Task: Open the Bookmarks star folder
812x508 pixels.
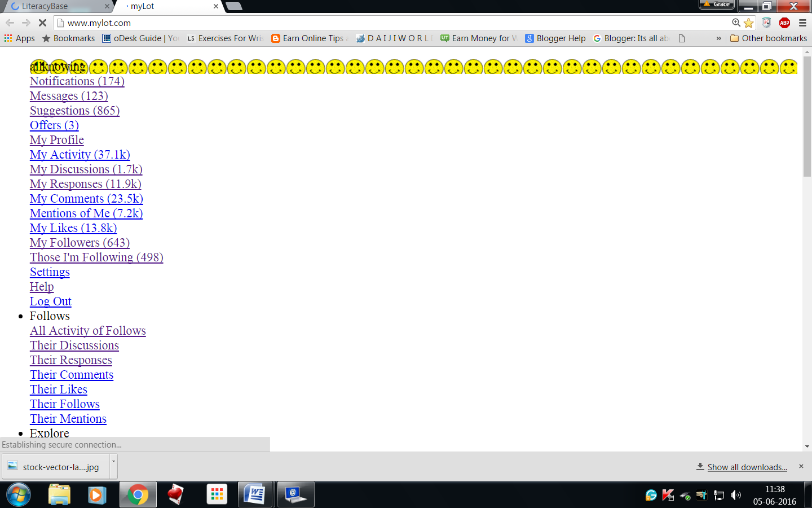Action: (x=68, y=38)
